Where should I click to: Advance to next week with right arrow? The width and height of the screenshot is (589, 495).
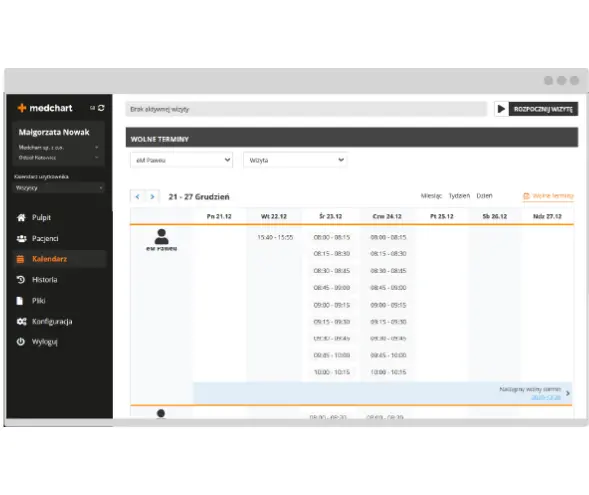[152, 196]
